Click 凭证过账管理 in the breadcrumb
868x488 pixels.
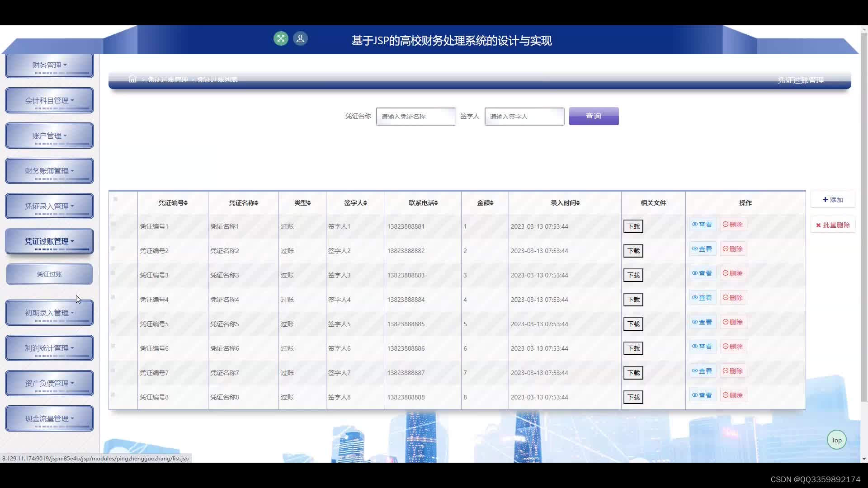[168, 80]
